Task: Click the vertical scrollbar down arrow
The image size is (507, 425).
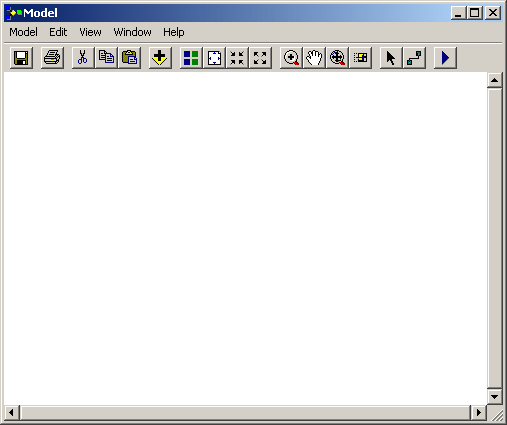Action: click(495, 397)
